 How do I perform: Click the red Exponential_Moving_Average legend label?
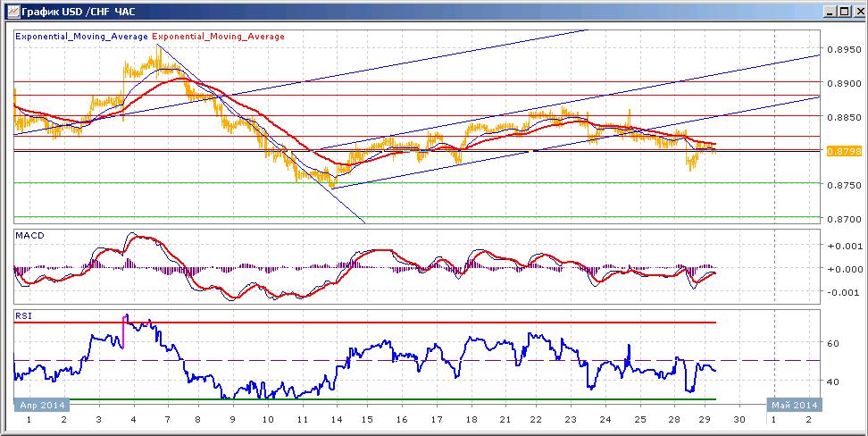pos(218,37)
